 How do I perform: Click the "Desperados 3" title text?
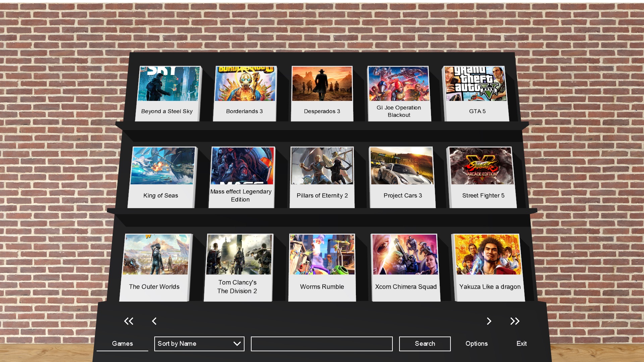pyautogui.click(x=322, y=111)
